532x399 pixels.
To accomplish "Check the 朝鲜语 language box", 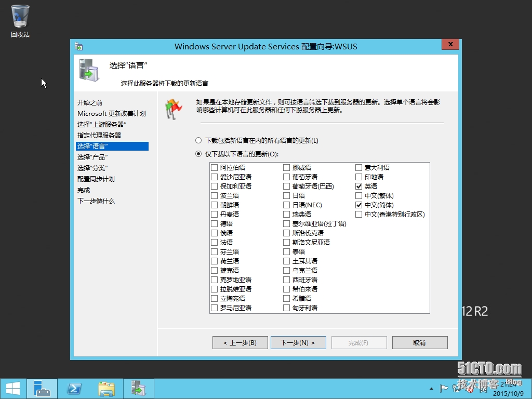I will click(x=214, y=205).
